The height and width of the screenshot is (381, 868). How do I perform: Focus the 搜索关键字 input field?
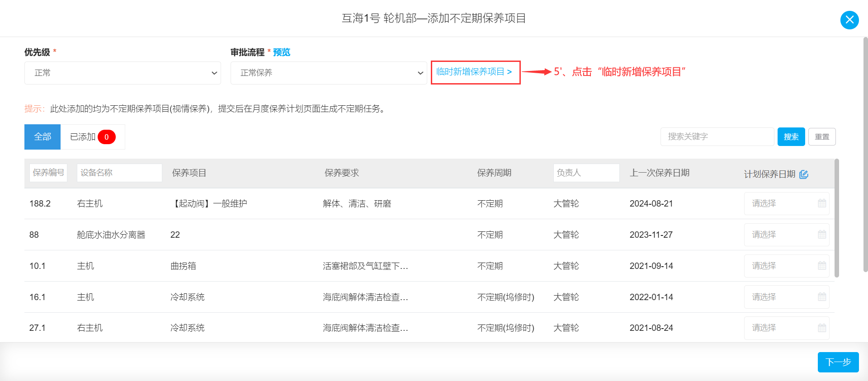tap(717, 136)
